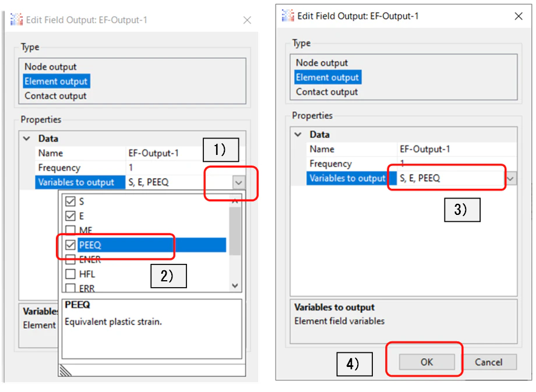Enable the HFL variable checkbox

point(70,274)
